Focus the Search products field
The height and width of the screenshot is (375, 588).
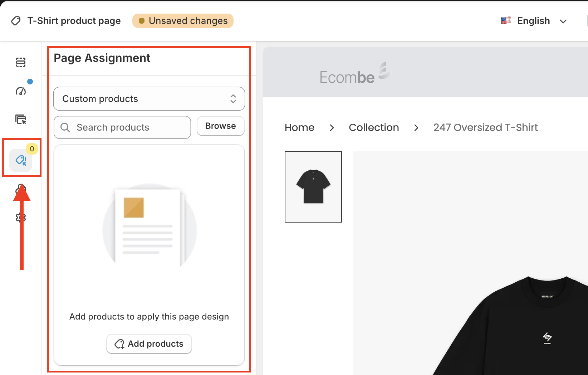pos(129,127)
